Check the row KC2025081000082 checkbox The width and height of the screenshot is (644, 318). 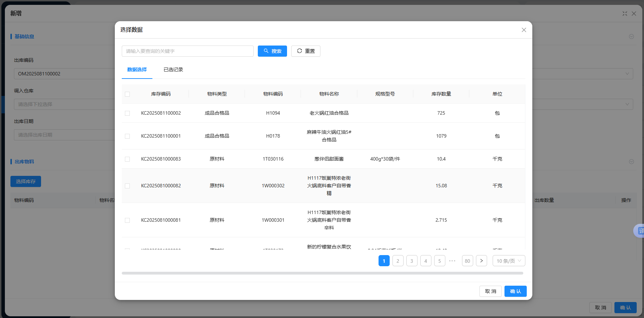click(x=127, y=186)
